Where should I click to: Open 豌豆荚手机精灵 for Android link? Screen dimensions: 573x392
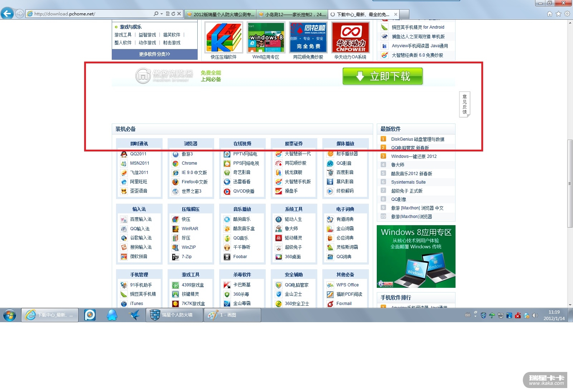pyautogui.click(x=418, y=27)
